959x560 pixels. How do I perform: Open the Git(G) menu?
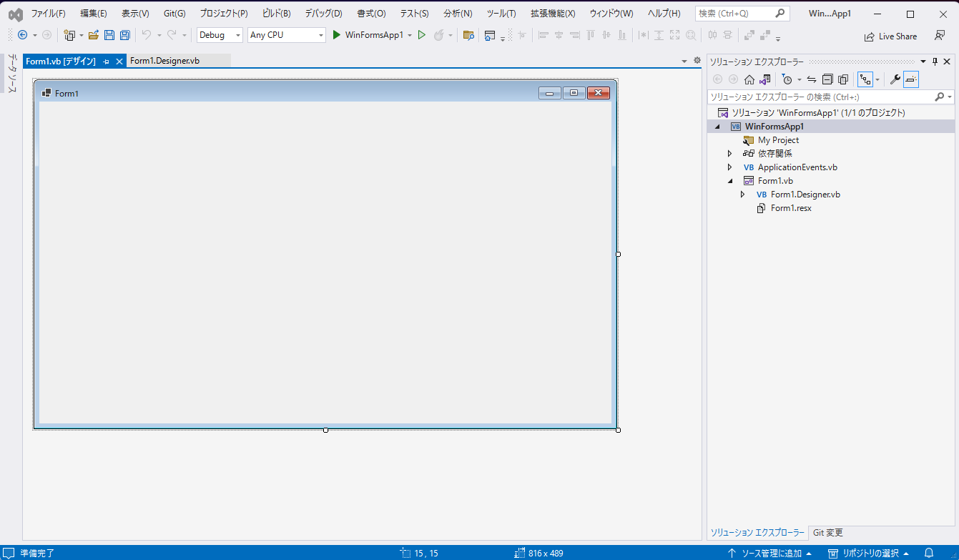point(174,14)
